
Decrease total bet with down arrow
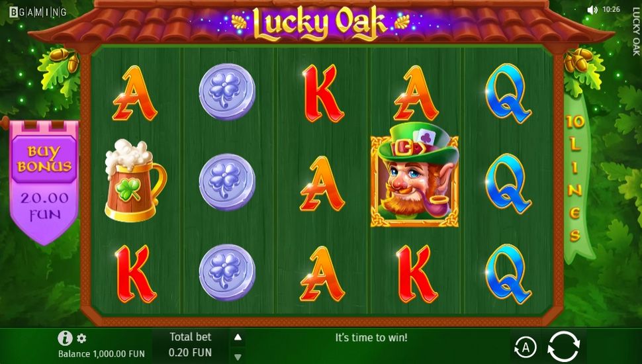pos(238,357)
